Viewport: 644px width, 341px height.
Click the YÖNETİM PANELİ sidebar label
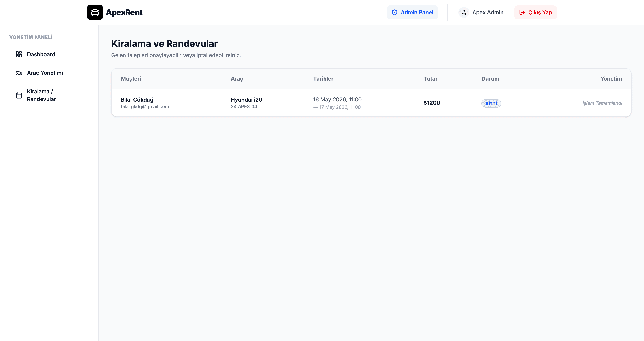[x=31, y=37]
